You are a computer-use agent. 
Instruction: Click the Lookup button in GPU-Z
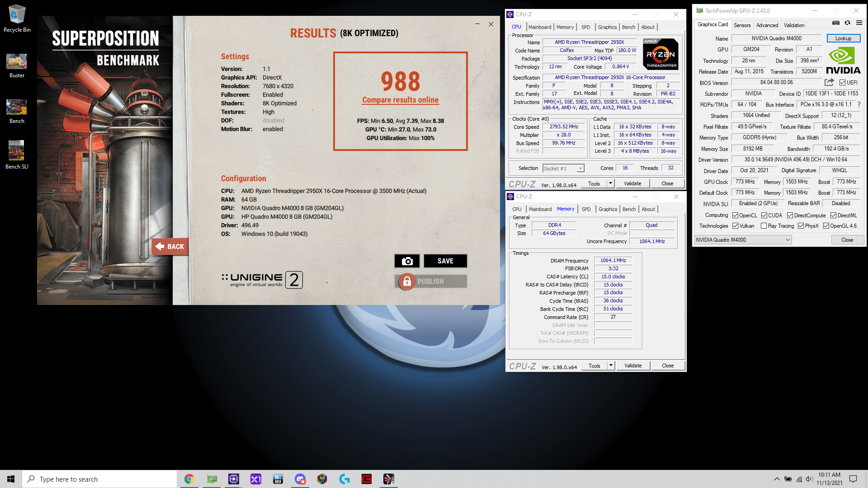point(843,38)
